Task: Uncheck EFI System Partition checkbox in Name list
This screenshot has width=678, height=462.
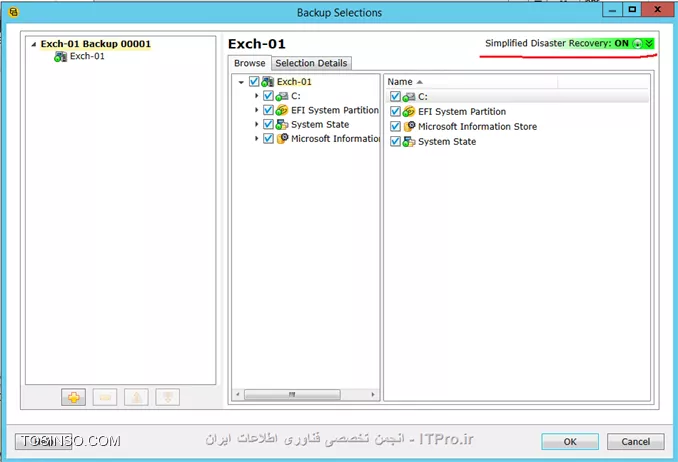Action: (x=395, y=111)
